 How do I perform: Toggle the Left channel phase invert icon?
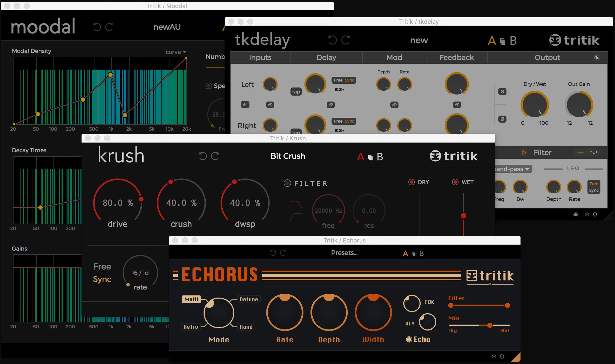coord(502,92)
